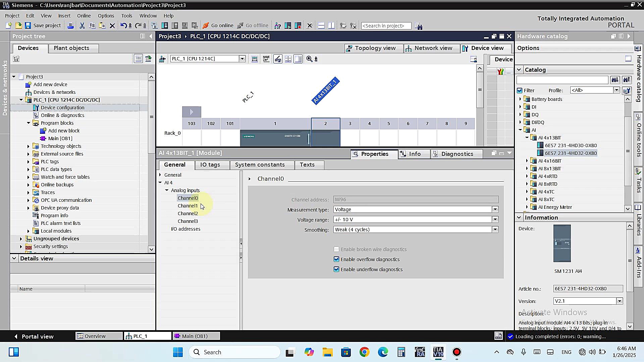The image size is (644, 362).
Task: Click the Go online button
Action: click(x=218, y=25)
